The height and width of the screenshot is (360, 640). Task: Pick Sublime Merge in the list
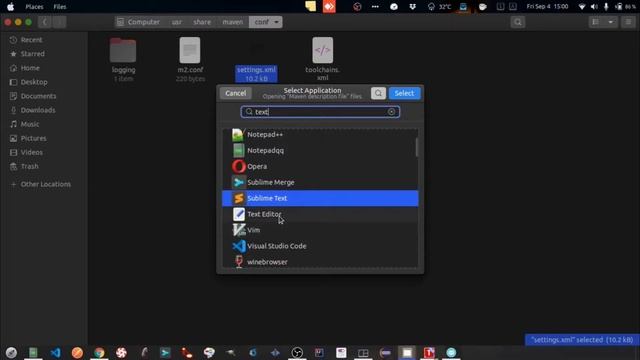click(x=320, y=182)
